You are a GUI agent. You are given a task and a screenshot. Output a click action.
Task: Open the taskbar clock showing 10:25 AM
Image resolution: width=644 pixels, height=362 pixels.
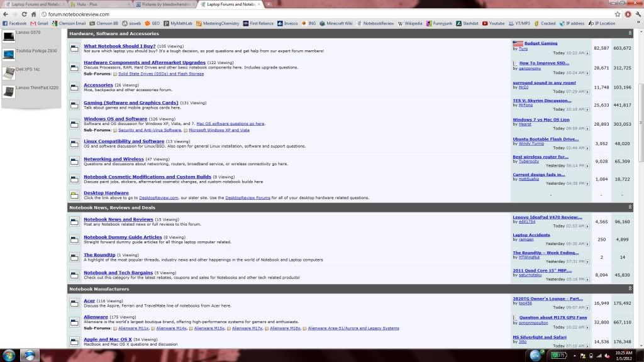623,356
